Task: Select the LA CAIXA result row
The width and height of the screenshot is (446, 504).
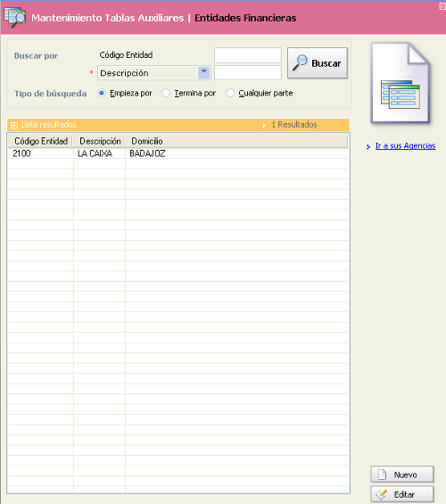Action: tap(178, 153)
